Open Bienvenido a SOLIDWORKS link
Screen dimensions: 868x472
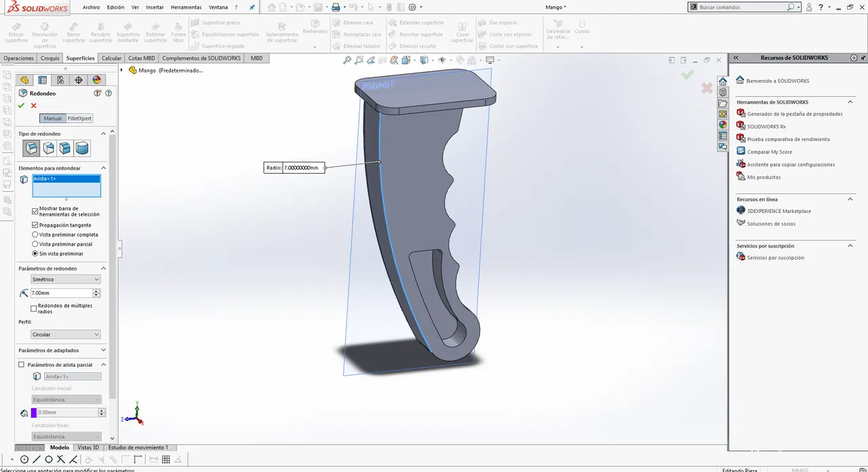pos(778,81)
